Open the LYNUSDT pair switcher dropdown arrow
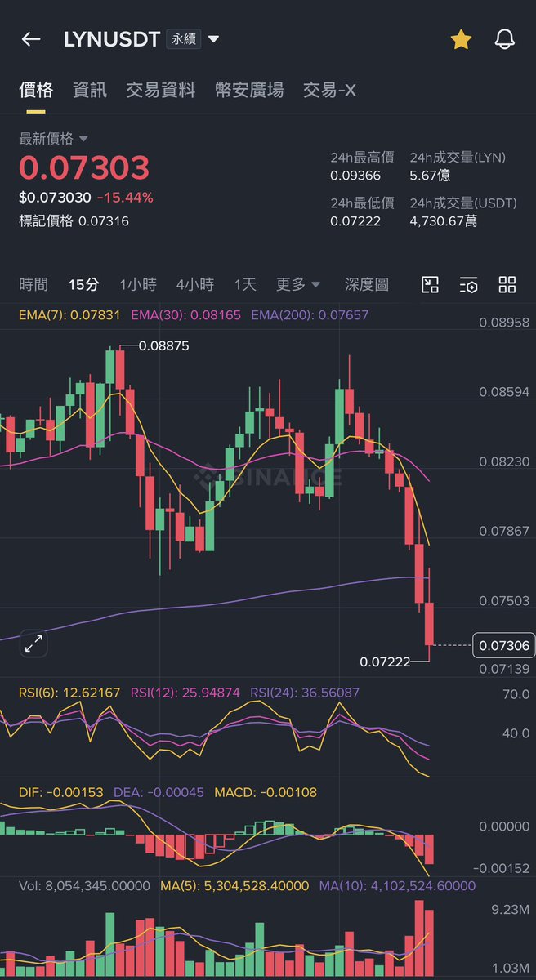Screen dimensions: 536x980 pos(213,39)
